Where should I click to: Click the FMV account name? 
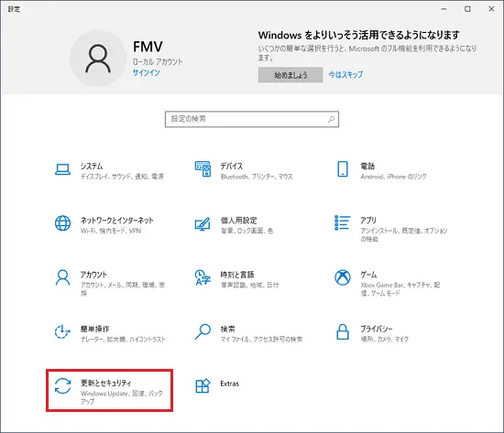click(x=148, y=47)
